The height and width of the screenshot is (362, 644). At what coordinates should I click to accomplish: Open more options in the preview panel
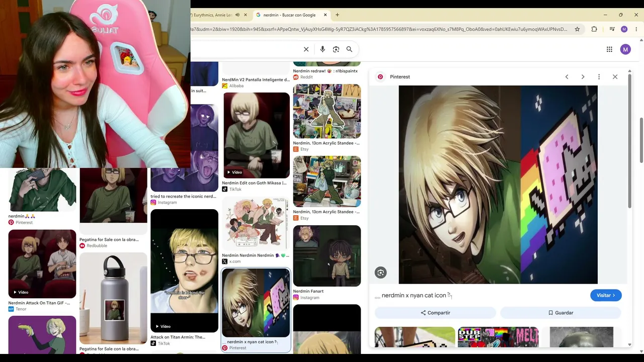[x=599, y=77]
